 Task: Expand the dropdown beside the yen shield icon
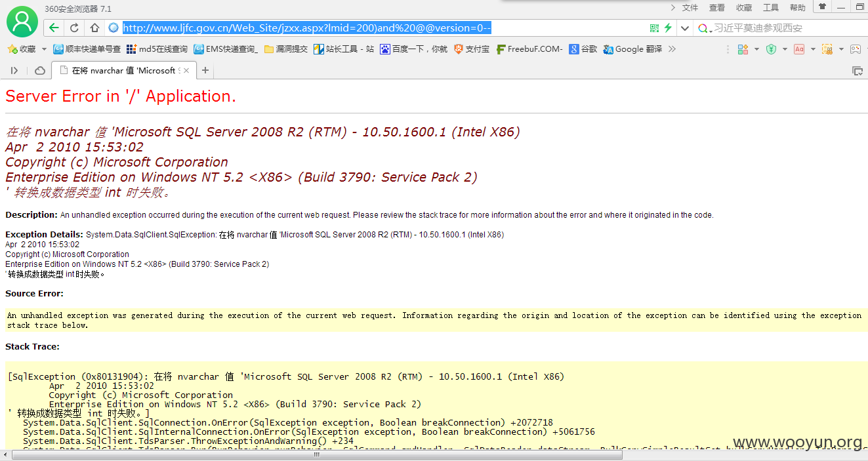tap(785, 49)
